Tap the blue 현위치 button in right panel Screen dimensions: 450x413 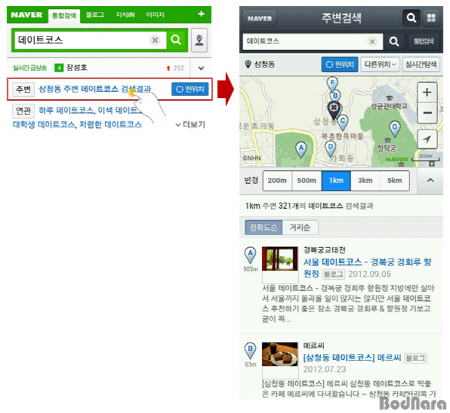click(340, 64)
